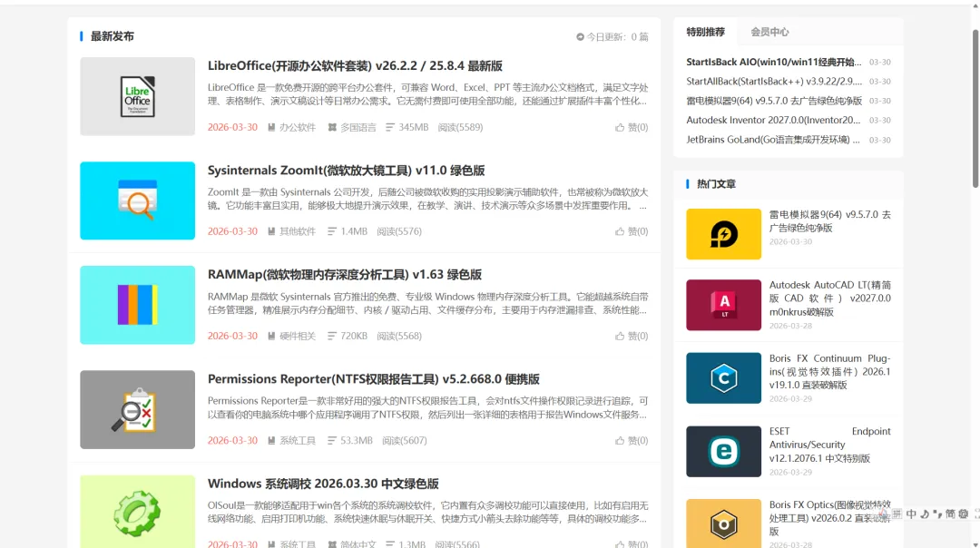The height and width of the screenshot is (548, 980).
Task: Click the 赞(0) on ZoomIt post
Action: [x=638, y=231]
